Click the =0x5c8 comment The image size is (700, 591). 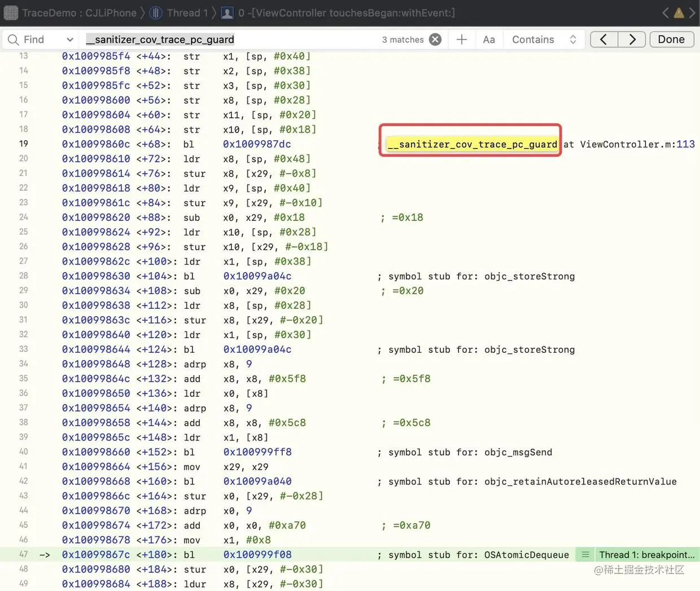[x=406, y=423]
